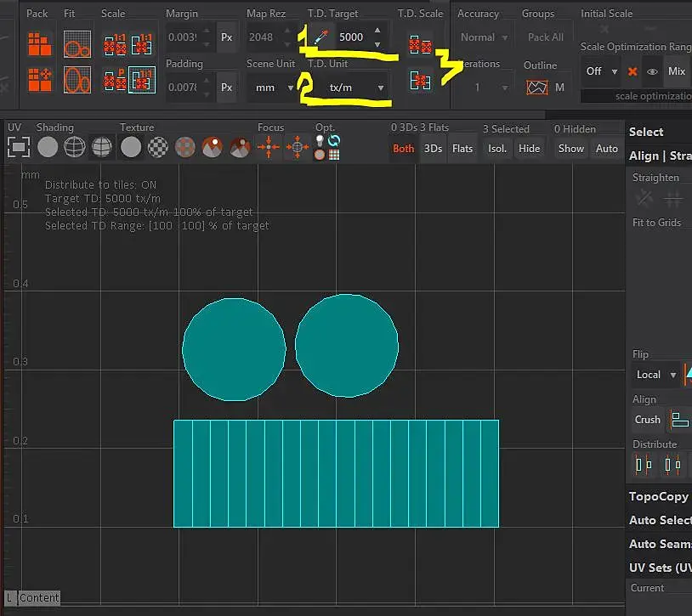Click the orange sphere option icon

coord(320,155)
